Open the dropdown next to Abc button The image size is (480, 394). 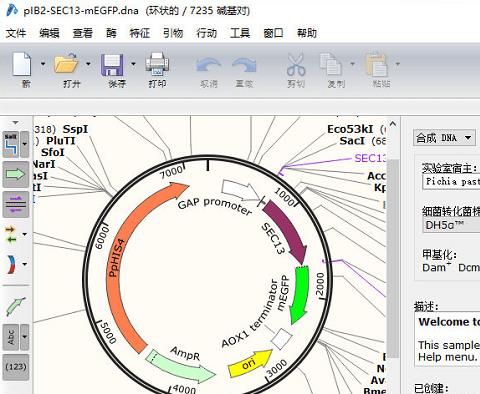tap(25, 337)
